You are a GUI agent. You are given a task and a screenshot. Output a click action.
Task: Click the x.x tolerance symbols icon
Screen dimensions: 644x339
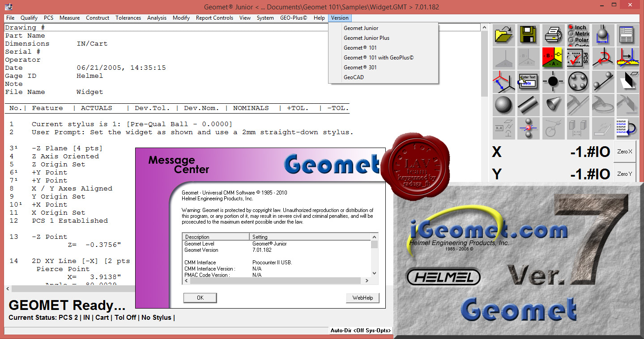[x=503, y=128]
